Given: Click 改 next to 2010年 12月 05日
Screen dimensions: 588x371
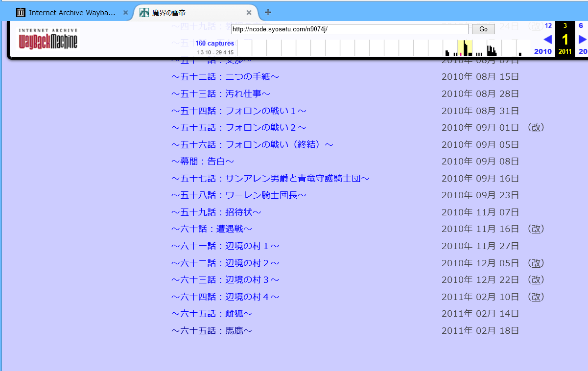Looking at the screenshot, I should pos(536,263).
